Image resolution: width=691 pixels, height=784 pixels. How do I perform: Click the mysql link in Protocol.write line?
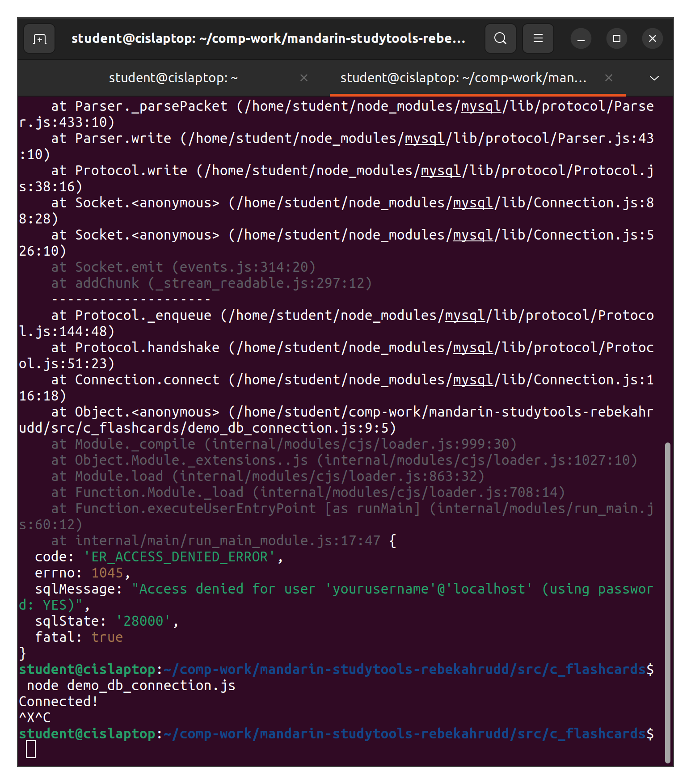point(441,171)
